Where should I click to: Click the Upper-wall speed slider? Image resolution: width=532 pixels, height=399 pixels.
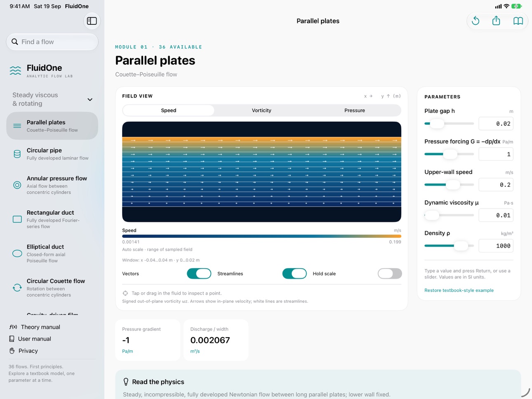[449, 185]
